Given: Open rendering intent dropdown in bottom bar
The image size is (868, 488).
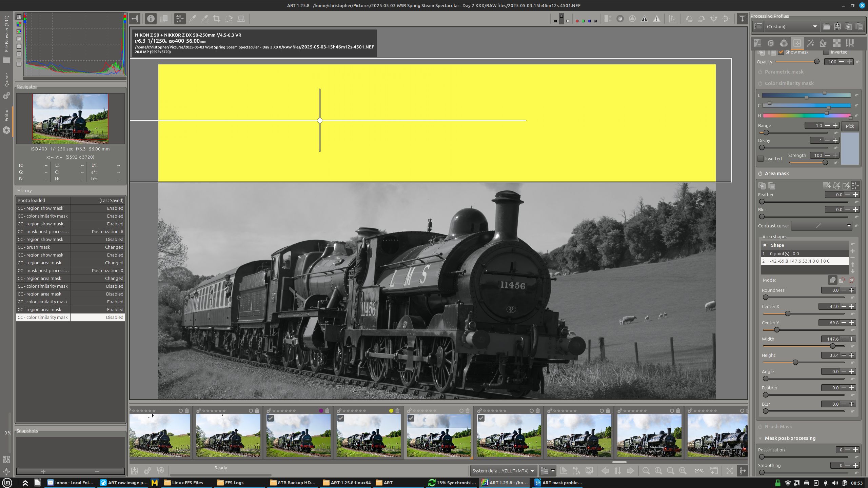Looking at the screenshot, I should pyautogui.click(x=547, y=471).
